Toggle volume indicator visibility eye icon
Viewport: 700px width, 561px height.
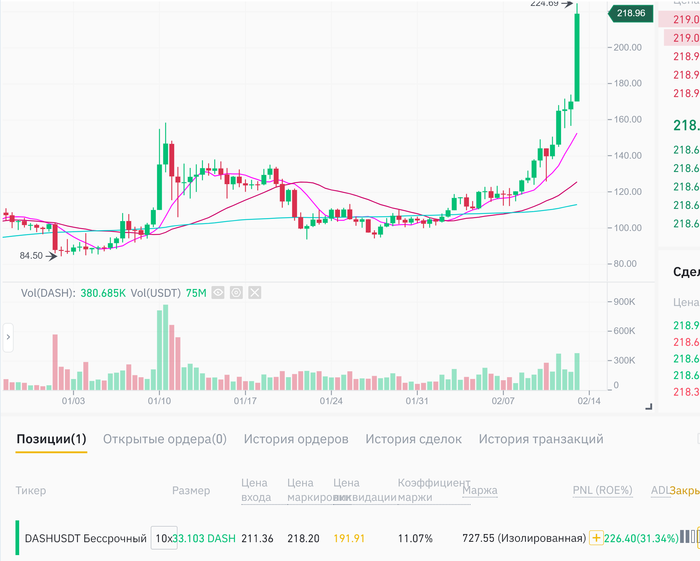[x=218, y=293]
